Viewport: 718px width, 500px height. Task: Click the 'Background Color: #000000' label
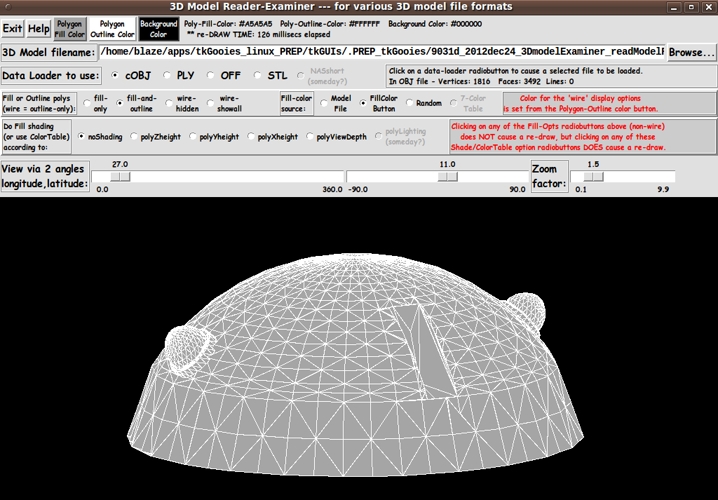(x=435, y=24)
